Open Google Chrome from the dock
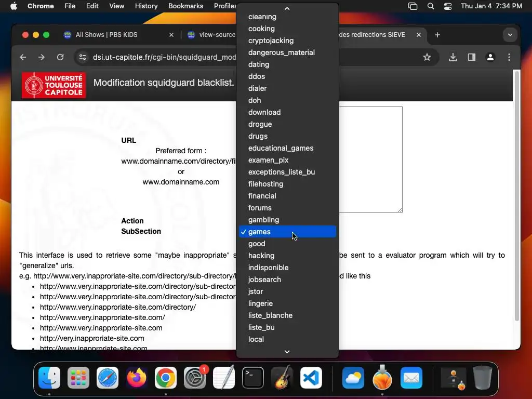 (x=166, y=378)
